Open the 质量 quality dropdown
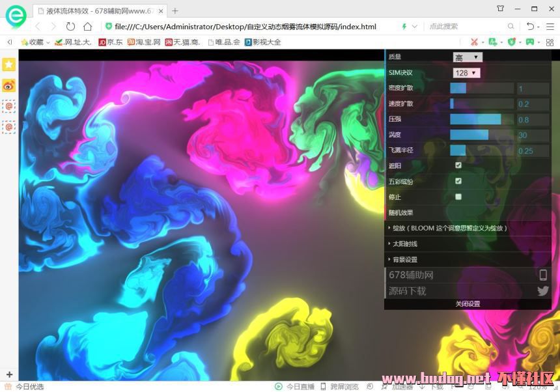The image size is (560, 392). tap(468, 57)
